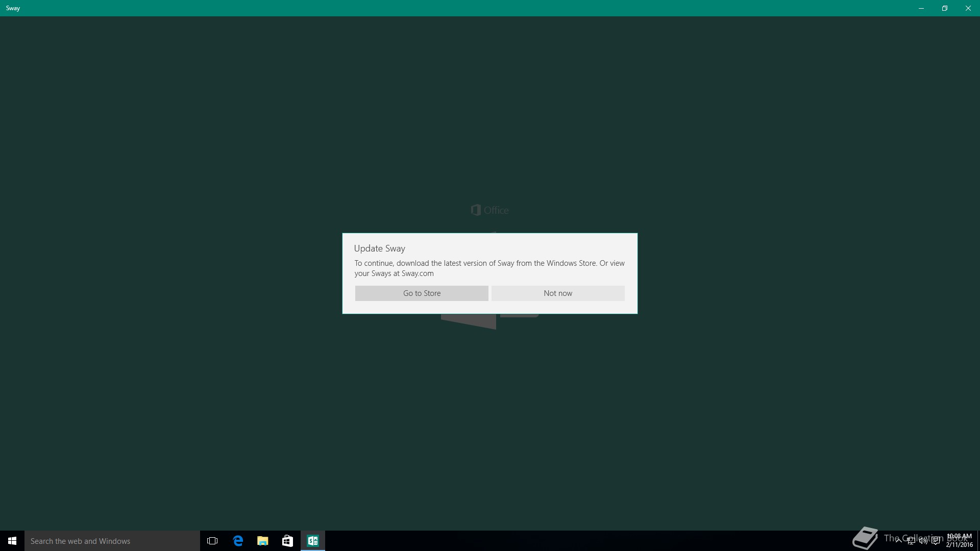Open the Windows Start menu

[x=12, y=541]
